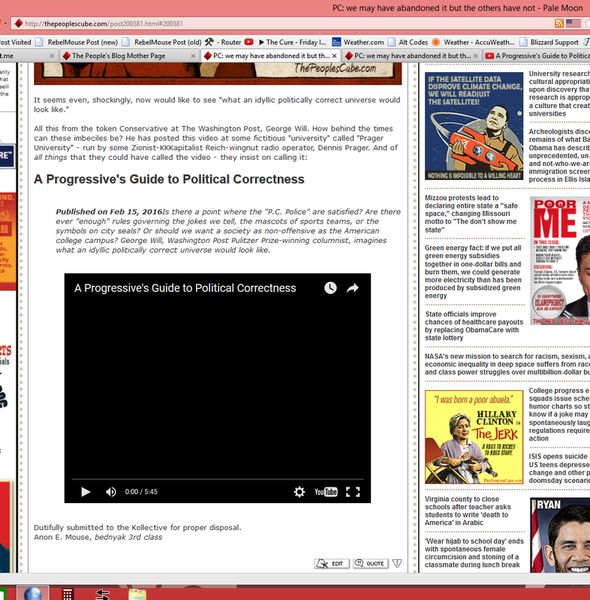Click the video title overlay link

point(185,288)
